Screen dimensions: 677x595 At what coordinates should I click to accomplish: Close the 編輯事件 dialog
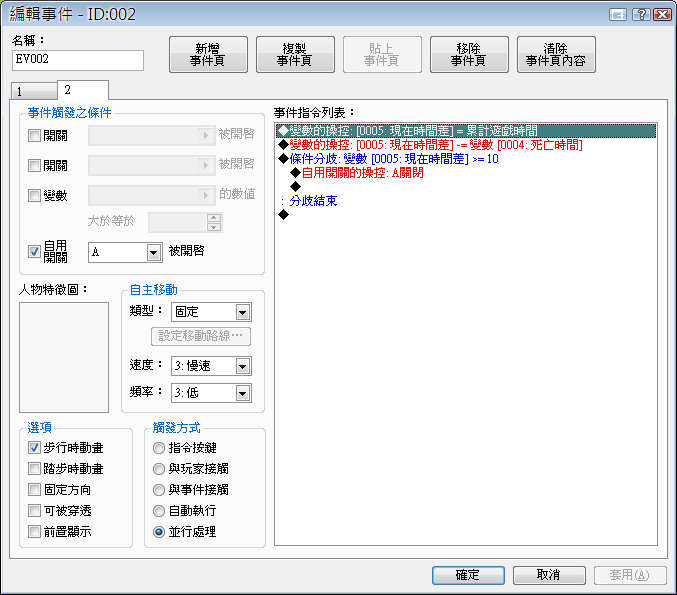click(662, 15)
